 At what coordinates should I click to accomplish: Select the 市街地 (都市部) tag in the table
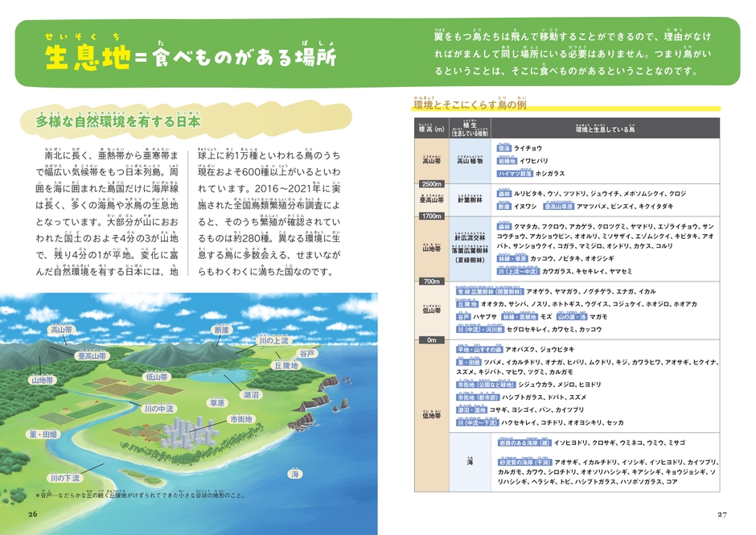[x=477, y=397]
